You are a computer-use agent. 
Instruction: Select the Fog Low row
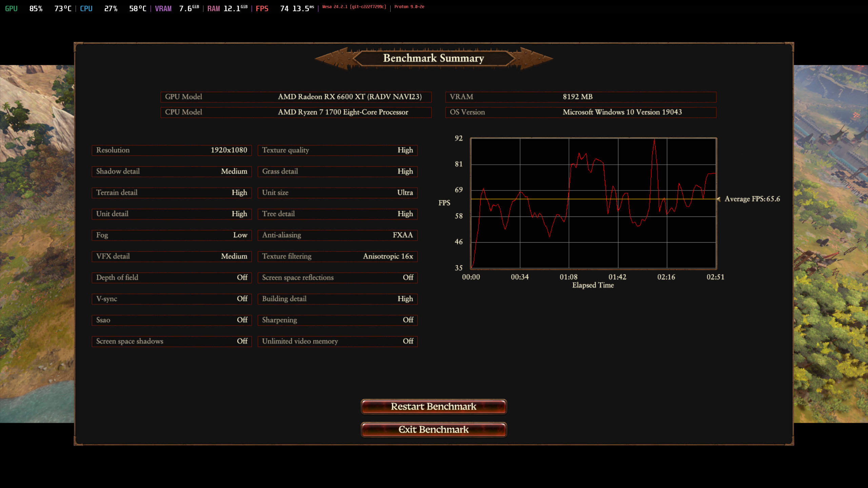pos(172,235)
